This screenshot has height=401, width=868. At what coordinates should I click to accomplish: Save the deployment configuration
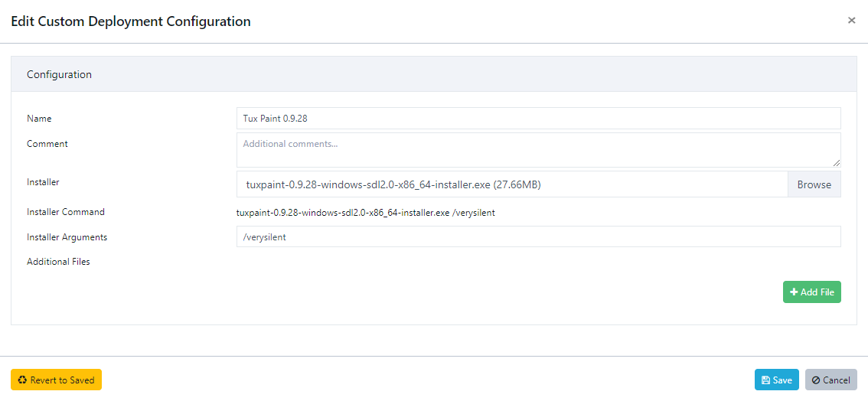(777, 380)
